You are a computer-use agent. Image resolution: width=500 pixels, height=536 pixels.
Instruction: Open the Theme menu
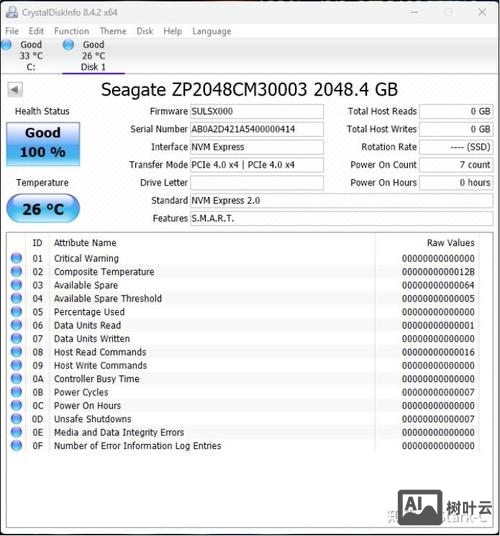(x=113, y=31)
